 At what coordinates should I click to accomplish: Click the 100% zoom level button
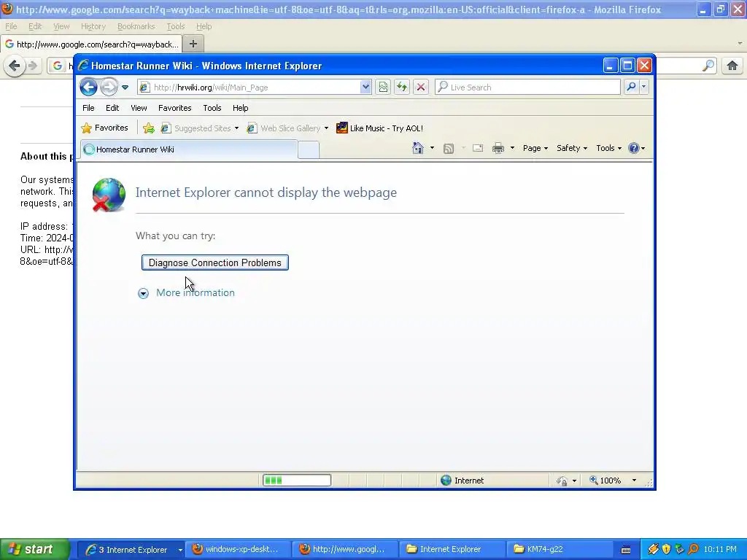click(x=605, y=481)
